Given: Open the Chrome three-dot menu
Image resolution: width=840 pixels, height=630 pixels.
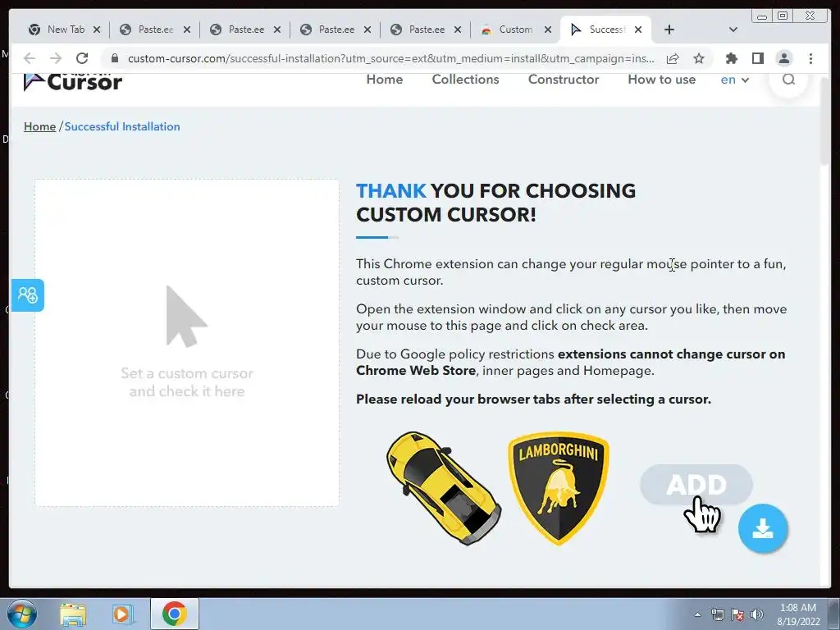Looking at the screenshot, I should pyautogui.click(x=810, y=58).
